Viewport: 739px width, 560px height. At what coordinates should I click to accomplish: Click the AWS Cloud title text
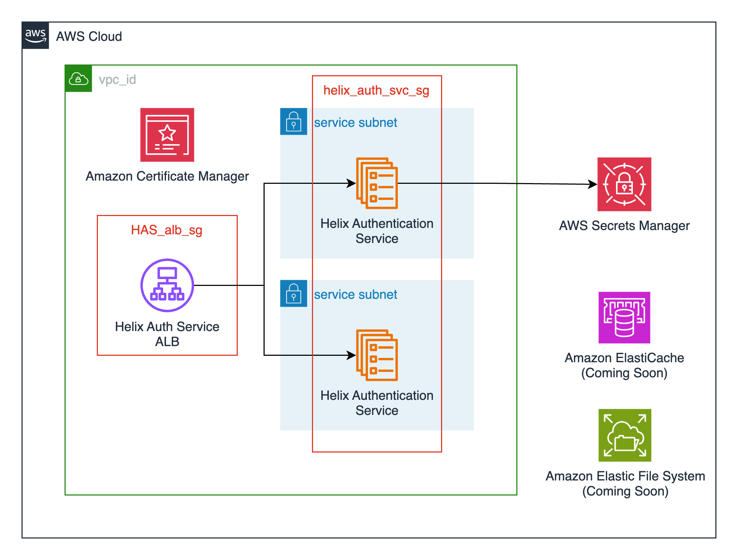[x=89, y=36]
